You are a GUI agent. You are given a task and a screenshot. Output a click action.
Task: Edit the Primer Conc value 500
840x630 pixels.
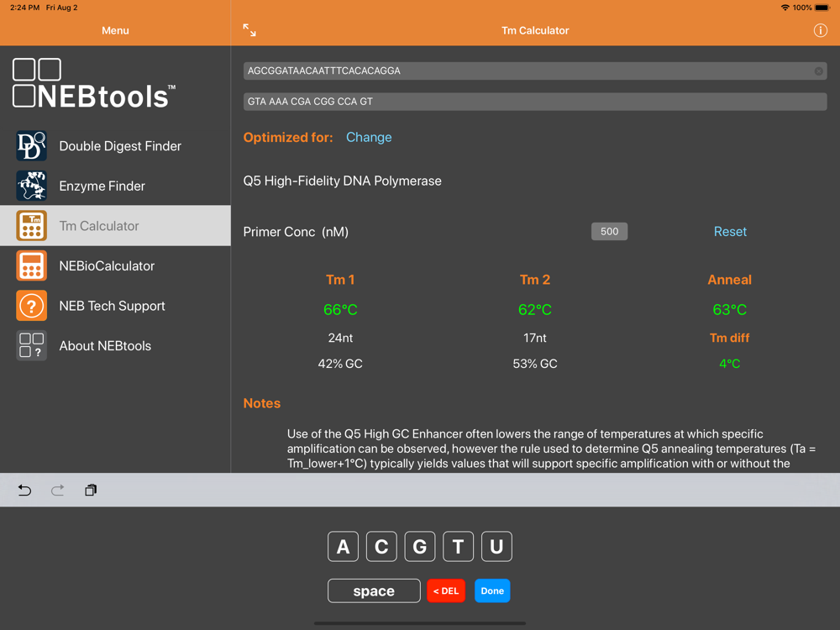pos(609,232)
